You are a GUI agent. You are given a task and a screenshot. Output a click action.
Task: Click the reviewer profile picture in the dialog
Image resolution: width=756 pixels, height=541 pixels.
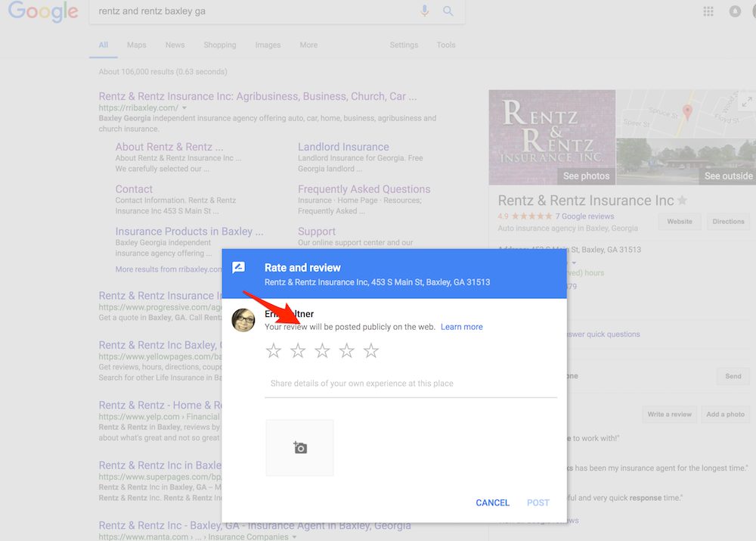click(243, 321)
